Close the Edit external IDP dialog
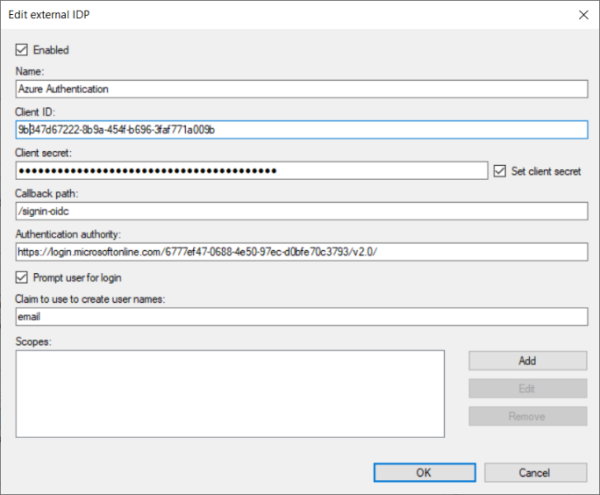600x495 pixels. [582, 15]
